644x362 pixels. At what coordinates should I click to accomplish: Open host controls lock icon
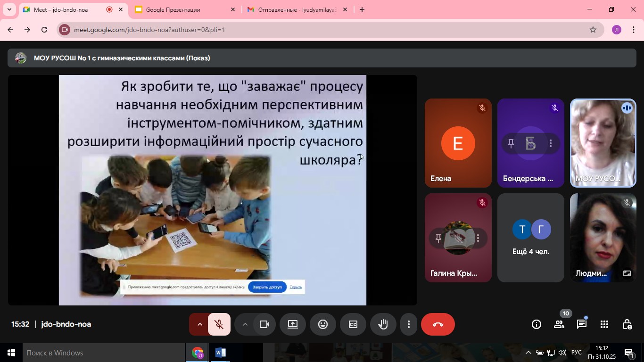pos(627,324)
